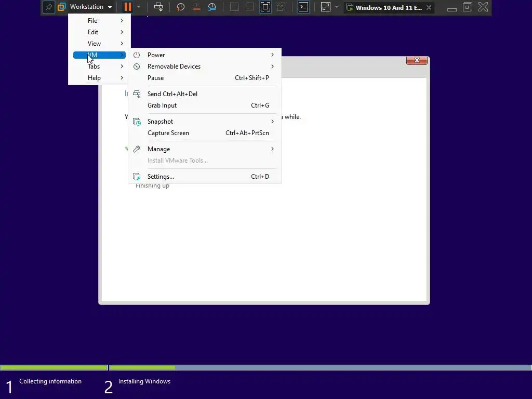The width and height of the screenshot is (532, 399).
Task: Expand the stretch options dropdown arrow
Action: coord(337,7)
